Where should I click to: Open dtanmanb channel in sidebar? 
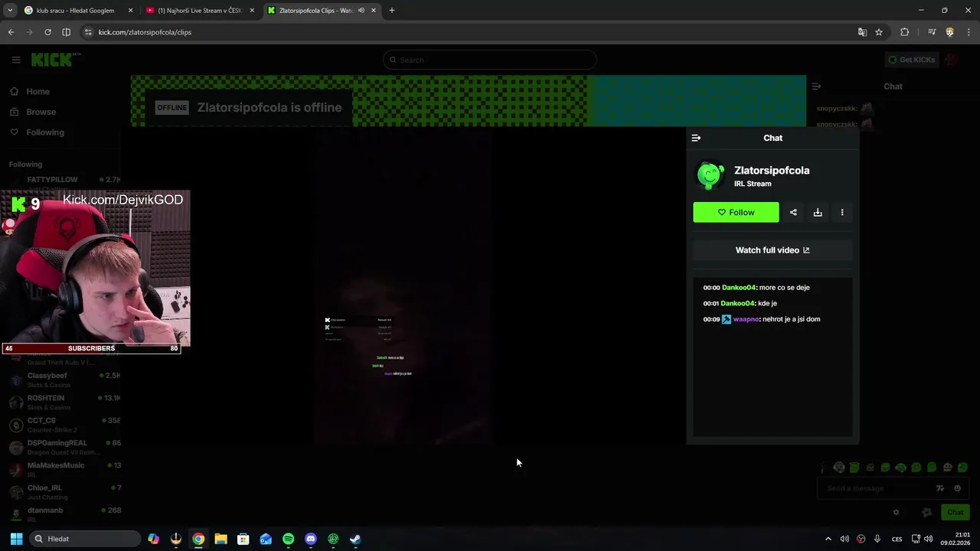[64, 514]
